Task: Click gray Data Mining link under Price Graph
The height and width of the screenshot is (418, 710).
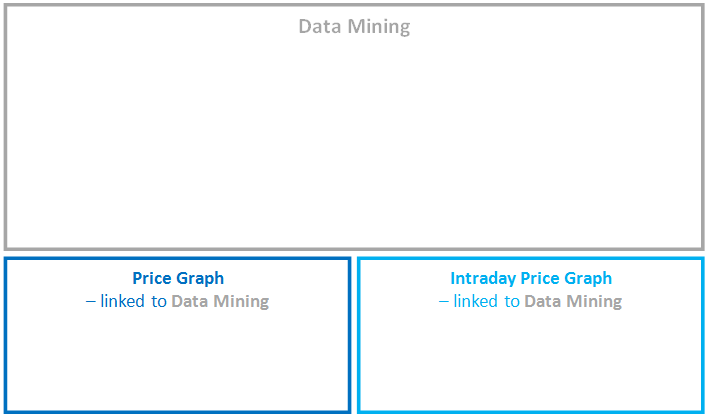Action: click(x=220, y=301)
